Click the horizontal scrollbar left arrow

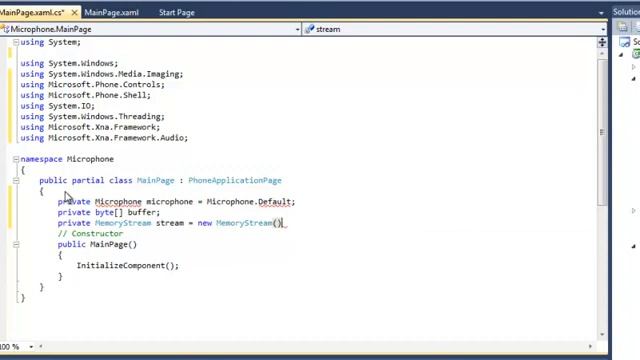pyautogui.click(x=40, y=347)
